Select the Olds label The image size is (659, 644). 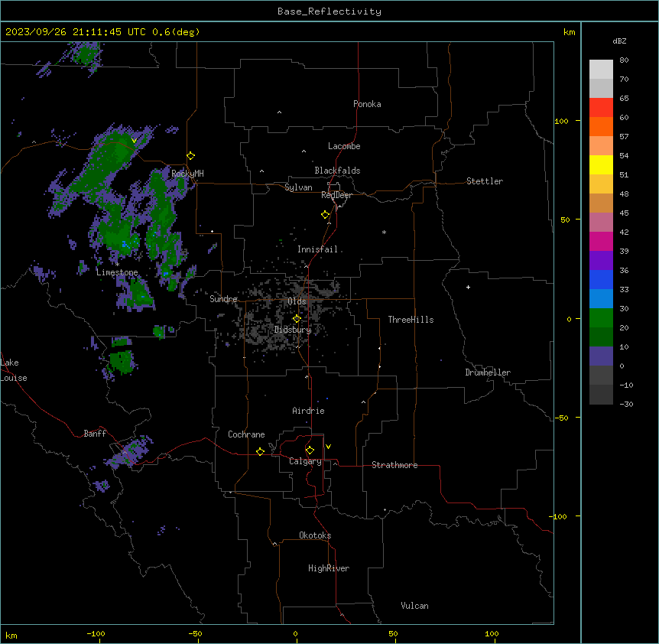[297, 301]
